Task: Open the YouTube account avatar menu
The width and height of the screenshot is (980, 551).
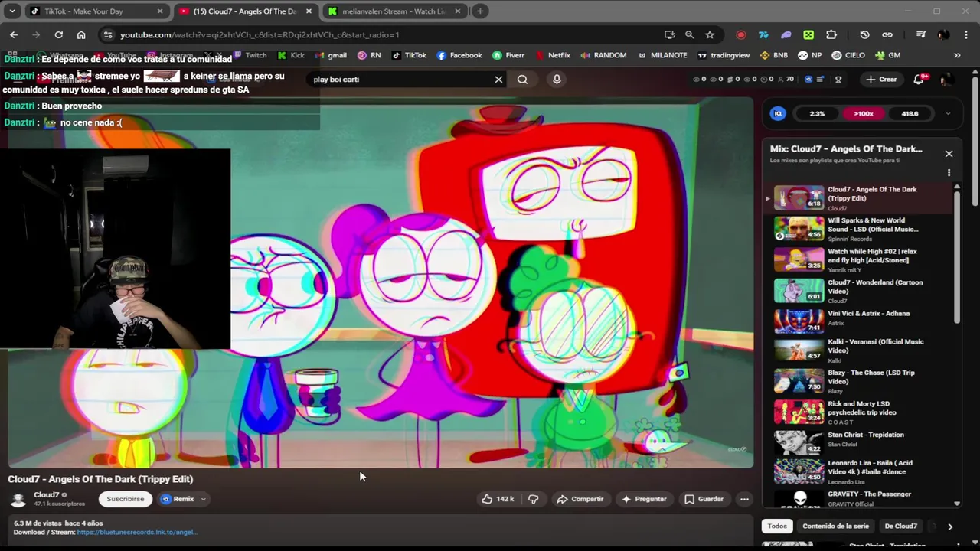Action: pyautogui.click(x=947, y=79)
